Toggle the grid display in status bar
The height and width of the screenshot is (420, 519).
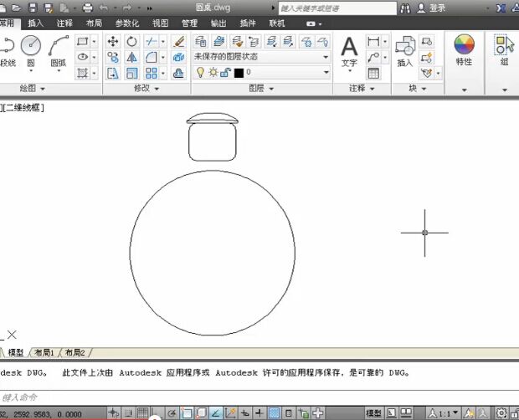pos(143,413)
